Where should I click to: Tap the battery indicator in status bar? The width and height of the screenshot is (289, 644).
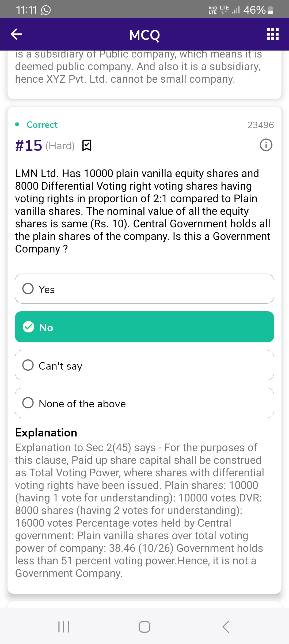point(270,10)
